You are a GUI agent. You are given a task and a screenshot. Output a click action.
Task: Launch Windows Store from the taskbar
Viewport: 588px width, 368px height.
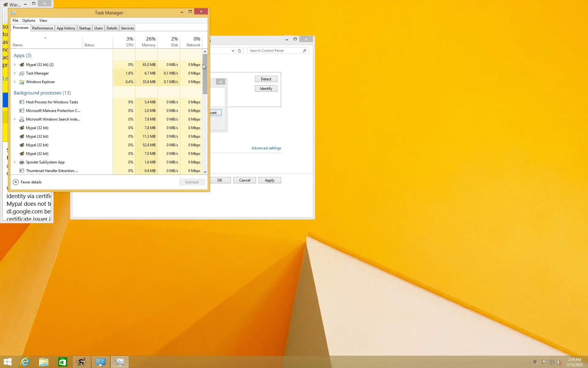click(62, 362)
